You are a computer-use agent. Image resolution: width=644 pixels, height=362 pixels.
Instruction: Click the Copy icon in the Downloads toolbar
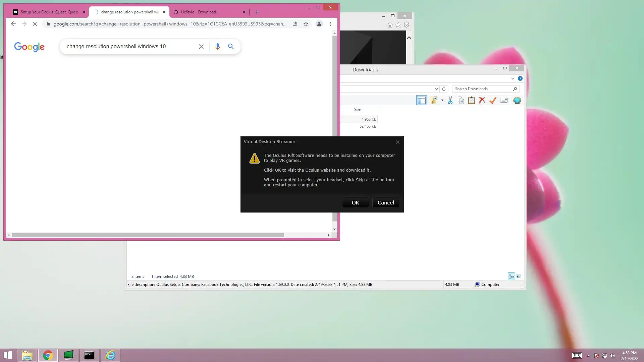point(461,100)
